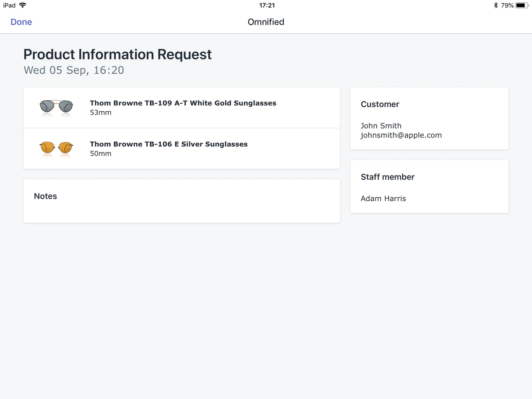532x399 pixels.
Task: Click the Omnified navigation bar title
Action: point(266,22)
